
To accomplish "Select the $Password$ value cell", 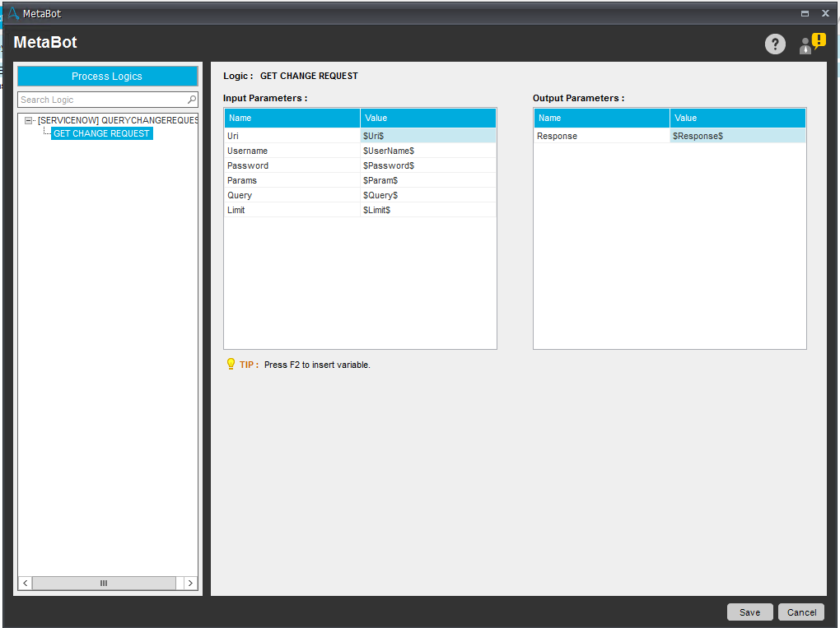I will (x=427, y=165).
